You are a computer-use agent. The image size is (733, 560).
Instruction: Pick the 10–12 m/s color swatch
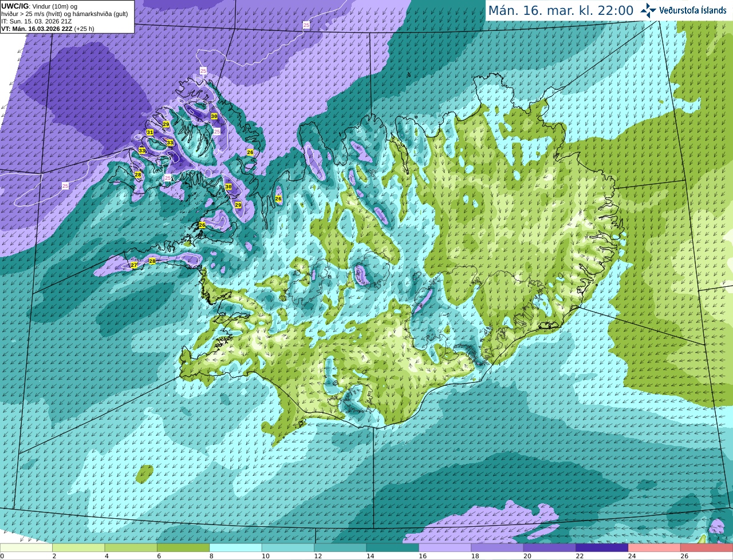click(x=288, y=547)
